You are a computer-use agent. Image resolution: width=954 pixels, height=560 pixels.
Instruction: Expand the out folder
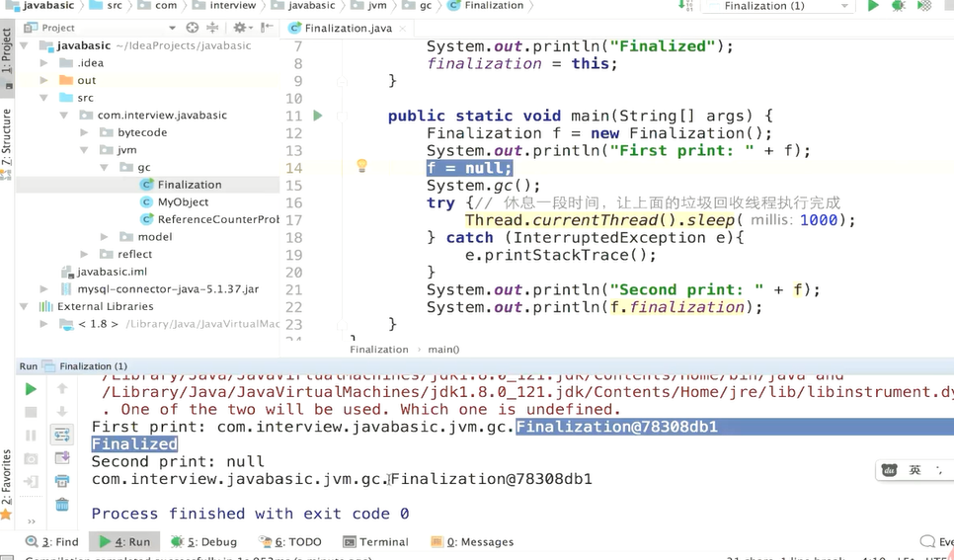43,80
